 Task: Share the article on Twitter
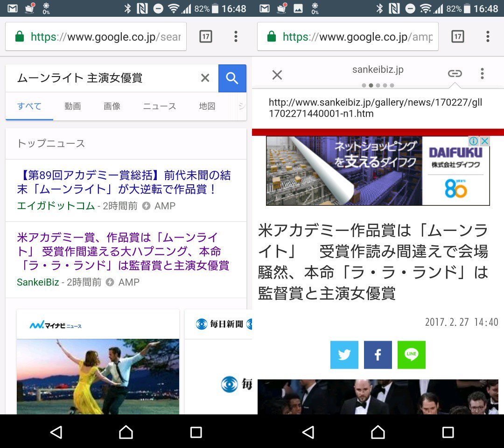344,355
